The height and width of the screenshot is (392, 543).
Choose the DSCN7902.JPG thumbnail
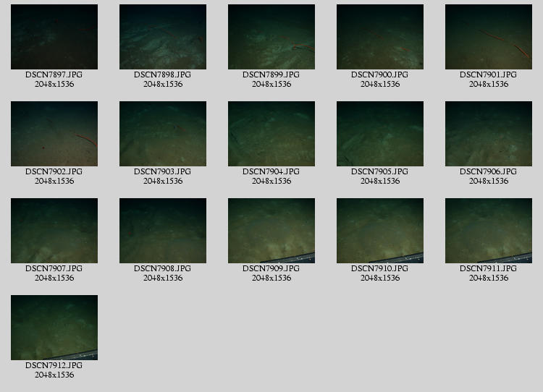54,134
